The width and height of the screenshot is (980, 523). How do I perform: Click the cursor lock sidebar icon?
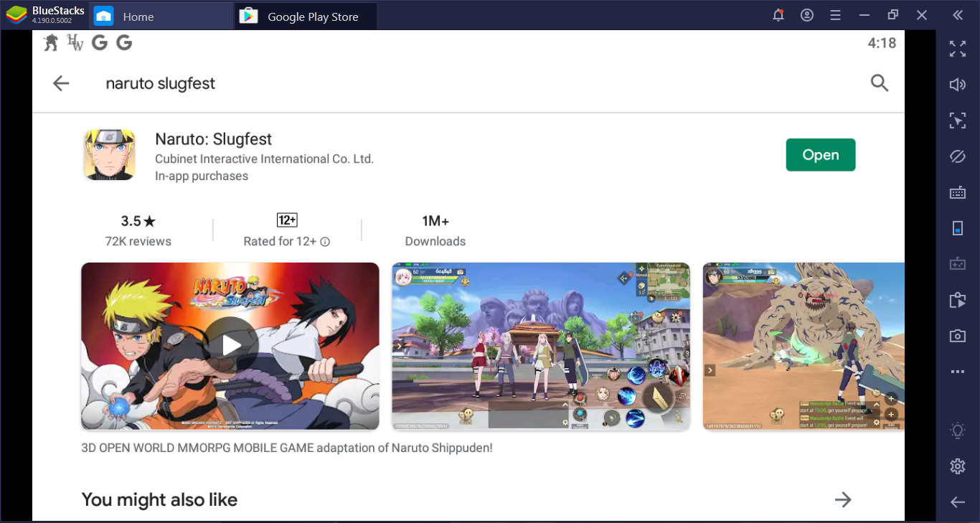pos(958,121)
